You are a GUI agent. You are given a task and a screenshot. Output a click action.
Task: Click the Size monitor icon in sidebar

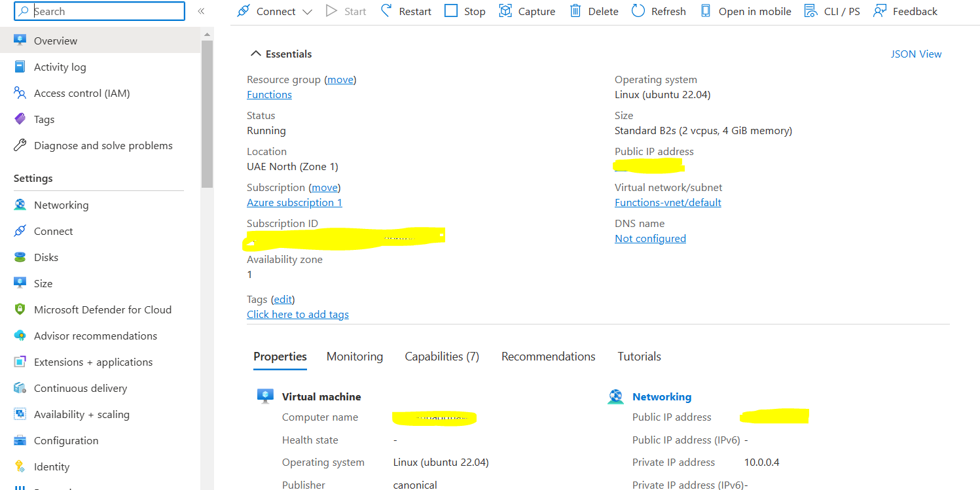point(20,283)
